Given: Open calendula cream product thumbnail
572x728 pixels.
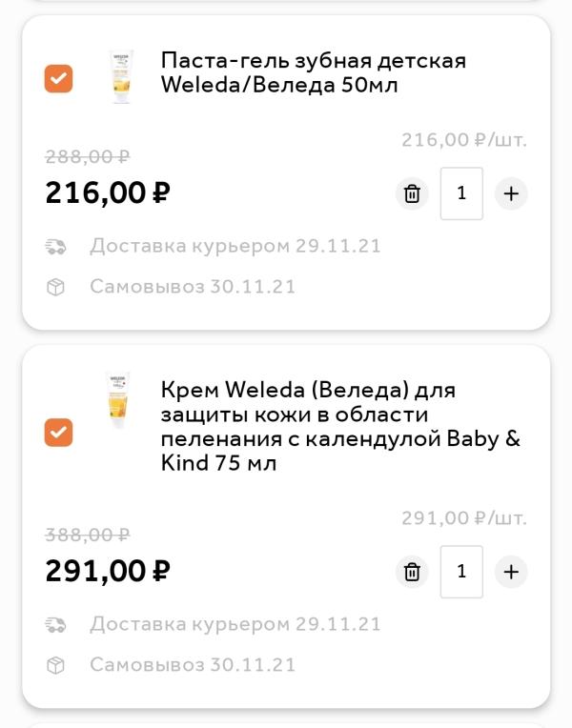Looking at the screenshot, I should click(x=118, y=400).
